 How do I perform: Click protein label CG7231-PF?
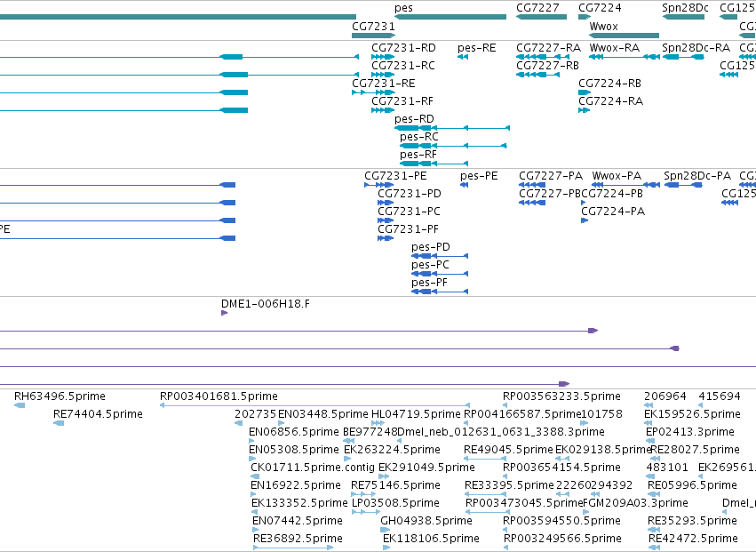(x=408, y=229)
